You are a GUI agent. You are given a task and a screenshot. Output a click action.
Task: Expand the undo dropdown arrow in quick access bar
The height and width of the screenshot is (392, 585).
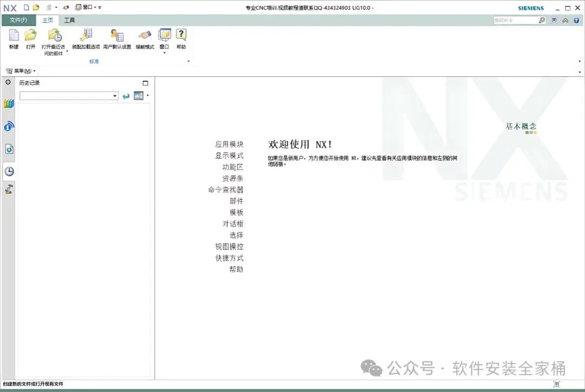click(x=56, y=8)
